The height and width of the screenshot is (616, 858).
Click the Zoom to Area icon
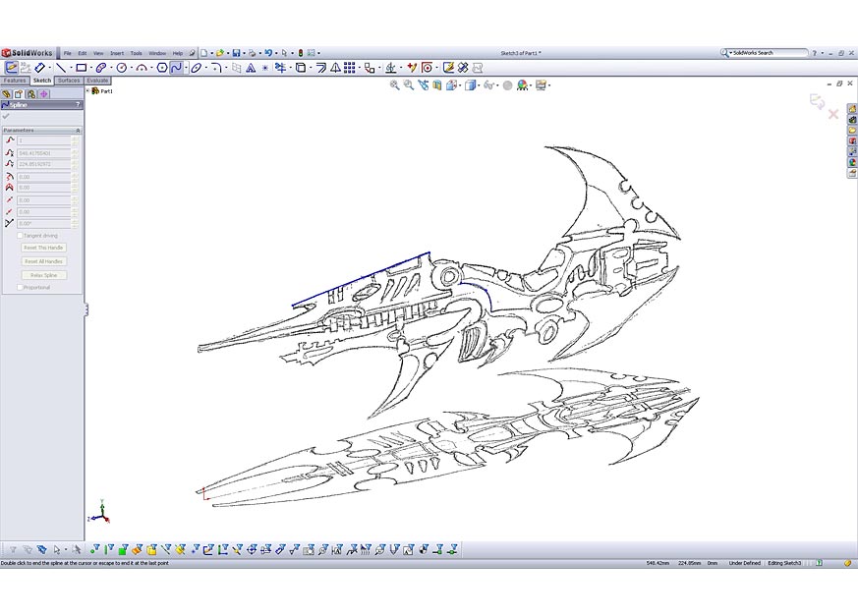pos(408,84)
